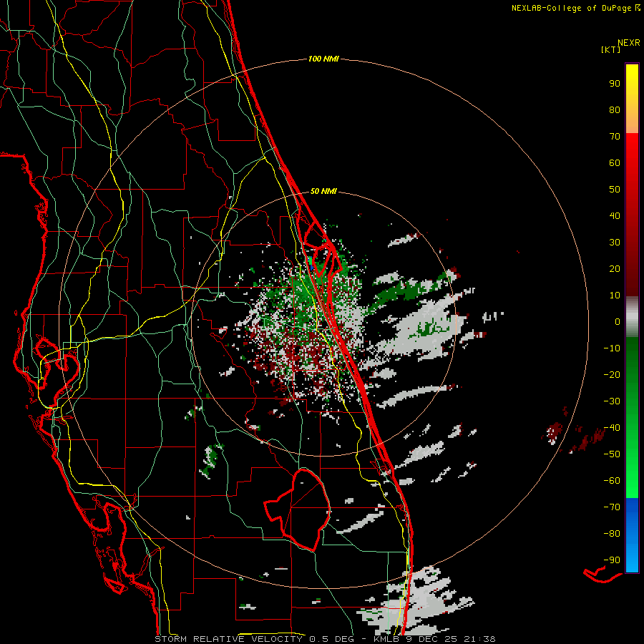The width and height of the screenshot is (644, 644).
Task: Click the NEXR label above the color scale
Action: coord(629,43)
